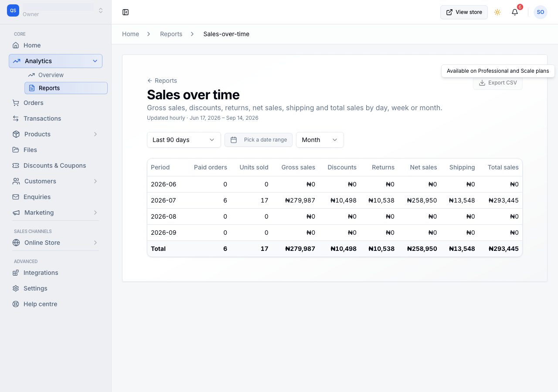Image resolution: width=558 pixels, height=392 pixels.
Task: Open the Files section
Action: pos(30,150)
